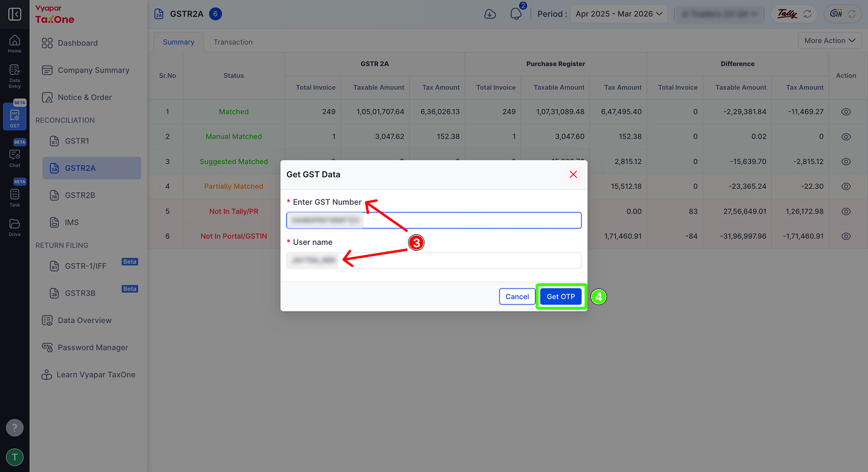Image resolution: width=868 pixels, height=472 pixels.
Task: Open Chat from the left rail
Action: (15, 158)
